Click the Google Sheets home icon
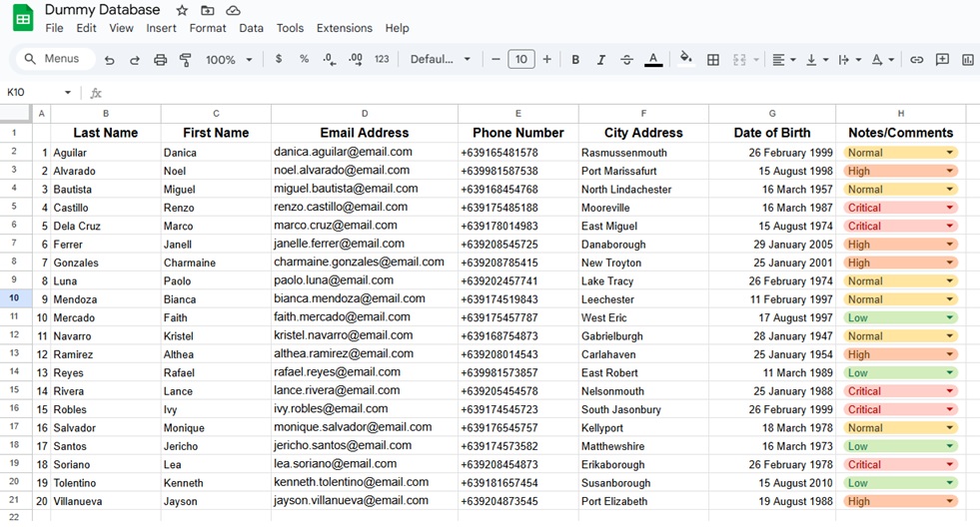This screenshot has width=980, height=529. pyautogui.click(x=23, y=18)
